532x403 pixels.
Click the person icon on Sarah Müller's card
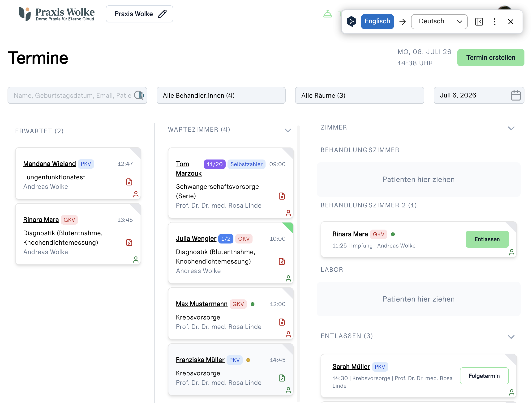(x=511, y=392)
